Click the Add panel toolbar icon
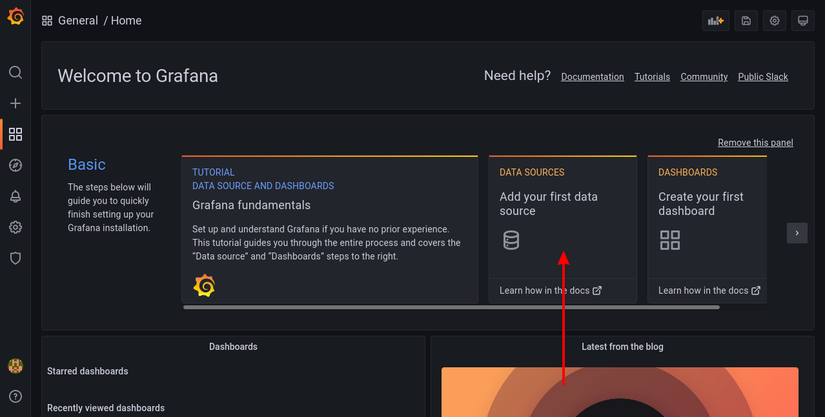Viewport: 825px width, 417px height. click(715, 21)
